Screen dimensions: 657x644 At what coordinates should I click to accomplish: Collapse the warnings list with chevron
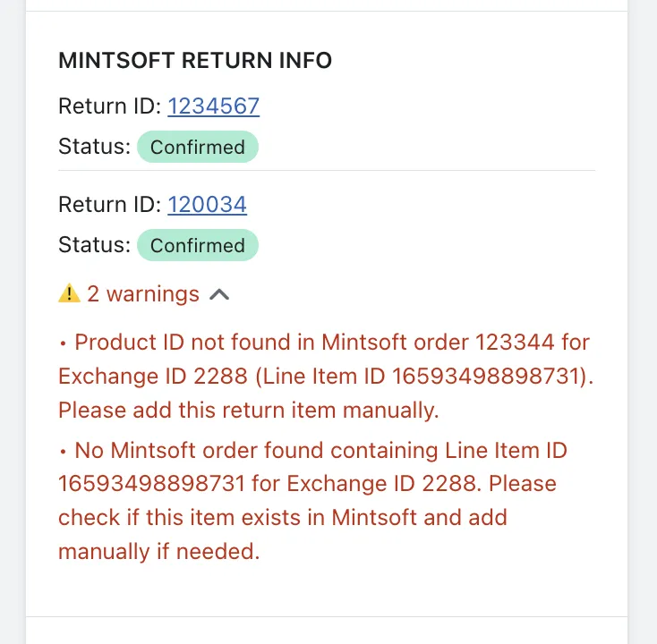(219, 294)
